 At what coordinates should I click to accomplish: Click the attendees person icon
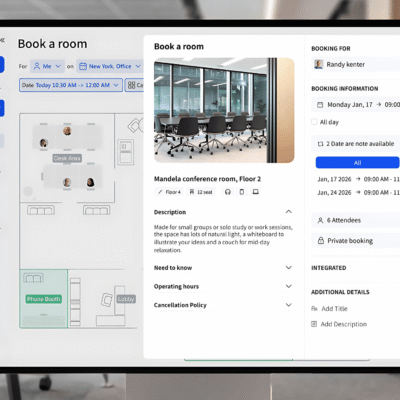click(x=320, y=220)
